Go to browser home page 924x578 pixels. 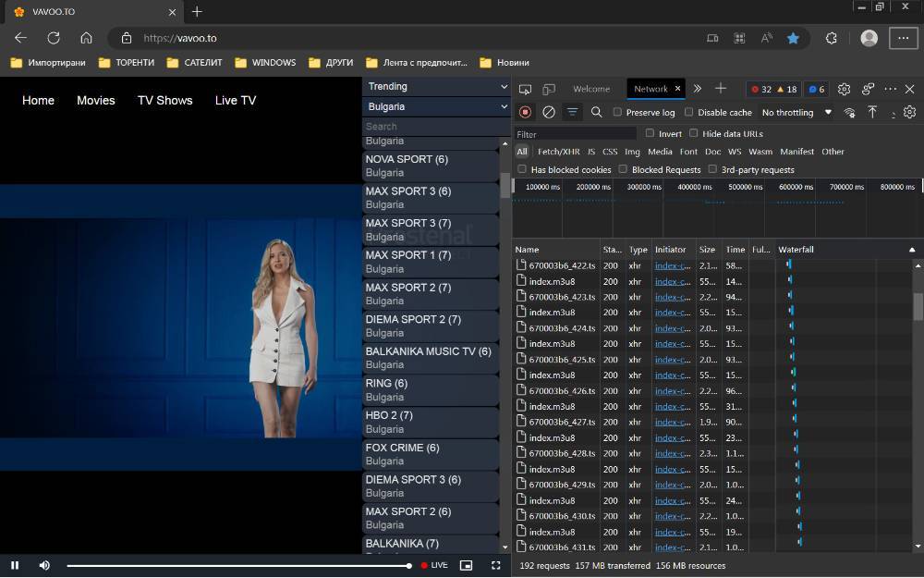(x=86, y=38)
